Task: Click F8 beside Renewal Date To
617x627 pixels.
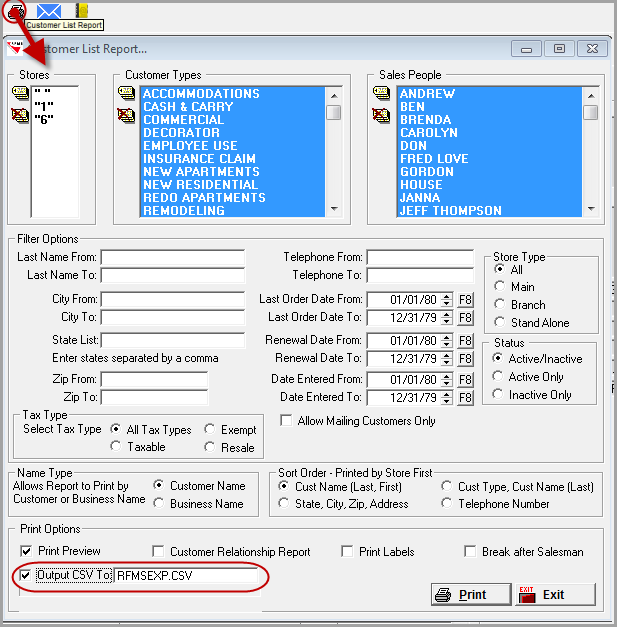Action: point(465,359)
